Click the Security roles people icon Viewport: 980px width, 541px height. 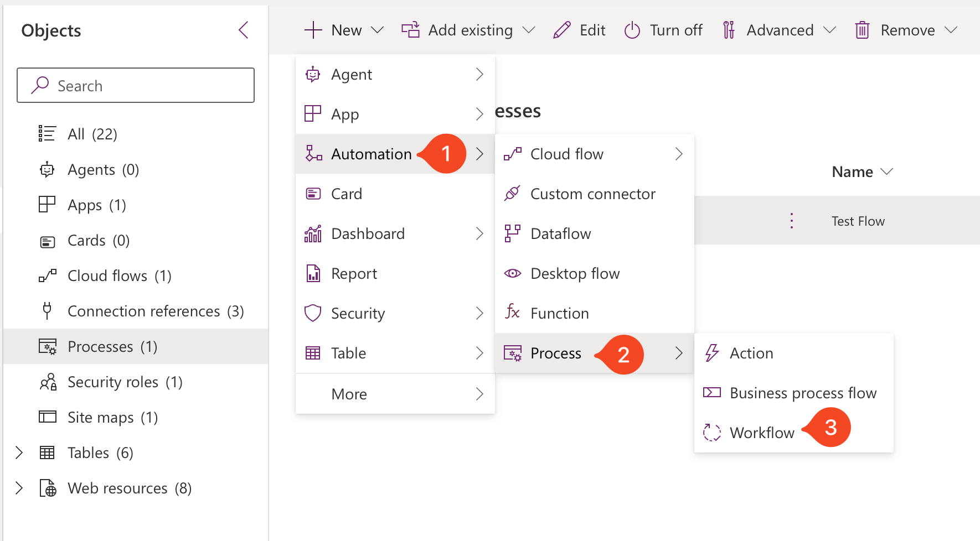48,382
